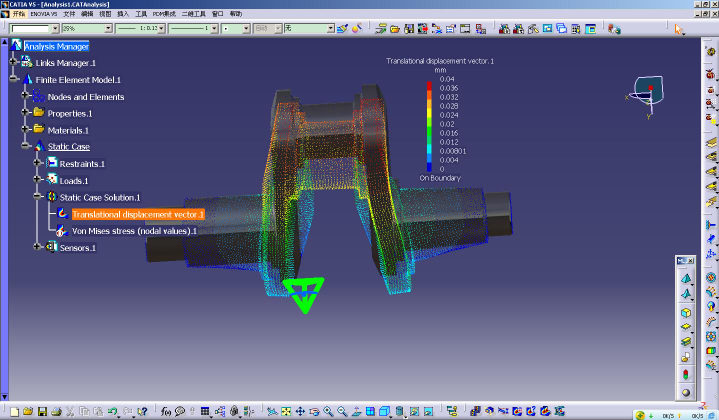Click the yellow cube icon in floating toolbar

pyautogui.click(x=686, y=312)
